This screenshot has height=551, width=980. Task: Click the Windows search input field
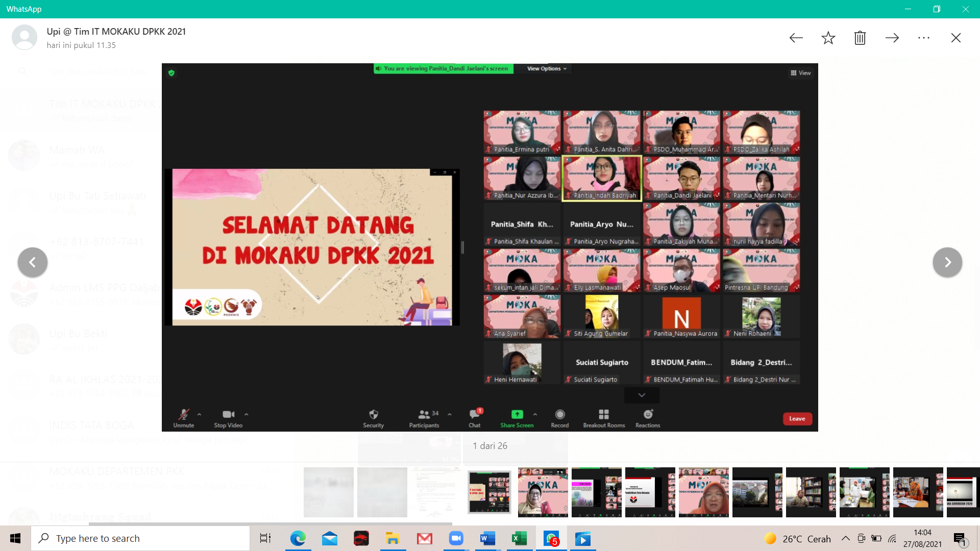point(140,538)
